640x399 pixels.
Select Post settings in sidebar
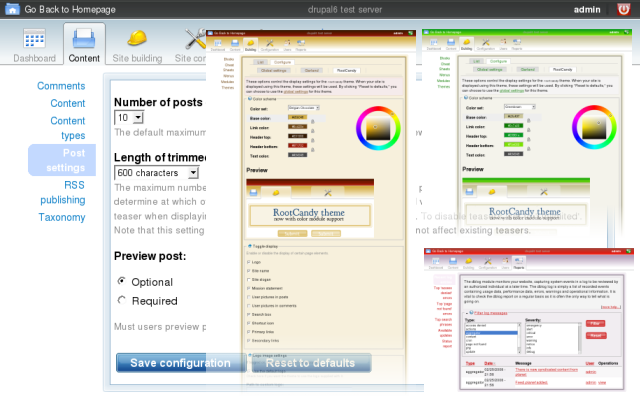coord(62,160)
